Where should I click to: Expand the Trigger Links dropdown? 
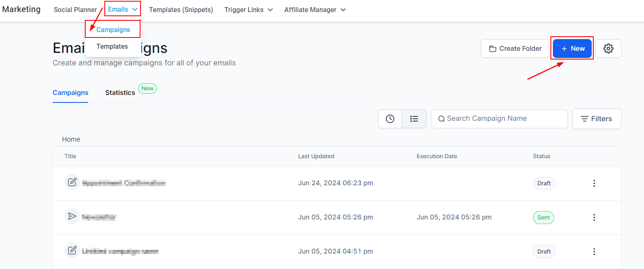click(249, 10)
